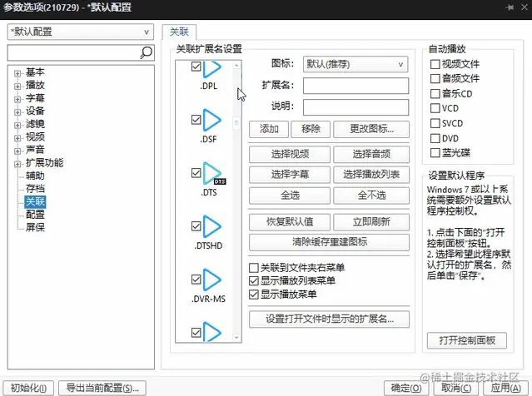The width and height of the screenshot is (532, 396).
Task: Enable 蓝光碟 autoplay checkbox
Action: 435,153
